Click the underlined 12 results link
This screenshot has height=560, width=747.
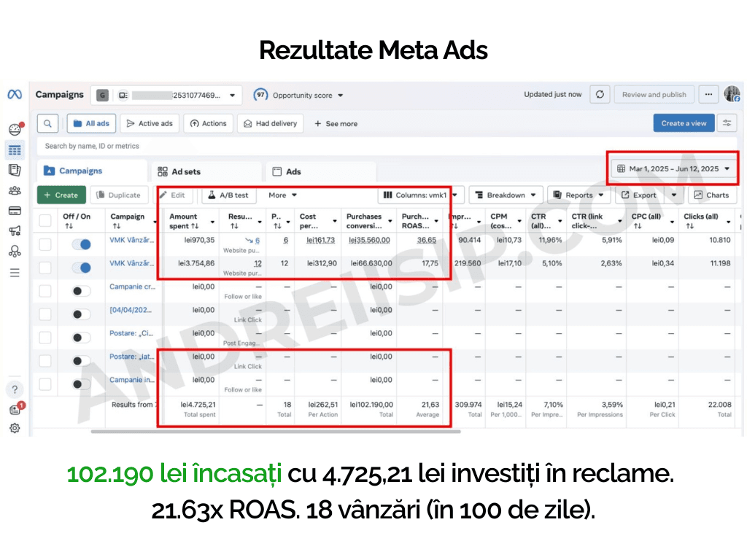point(258,263)
